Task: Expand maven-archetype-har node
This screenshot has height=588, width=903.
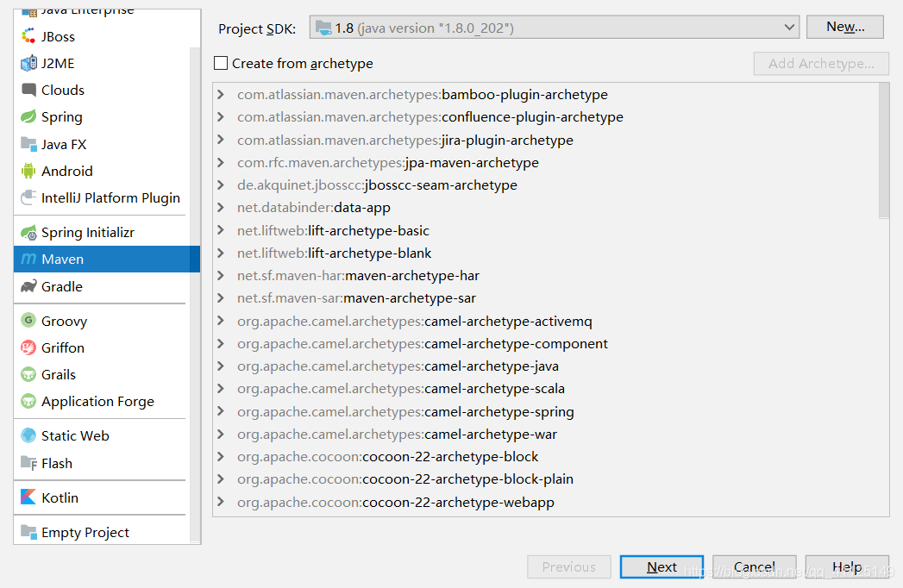Action: [221, 275]
